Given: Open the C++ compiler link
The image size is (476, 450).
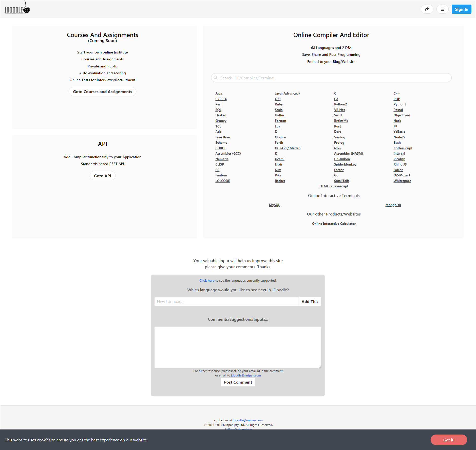Looking at the screenshot, I should 396,94.
